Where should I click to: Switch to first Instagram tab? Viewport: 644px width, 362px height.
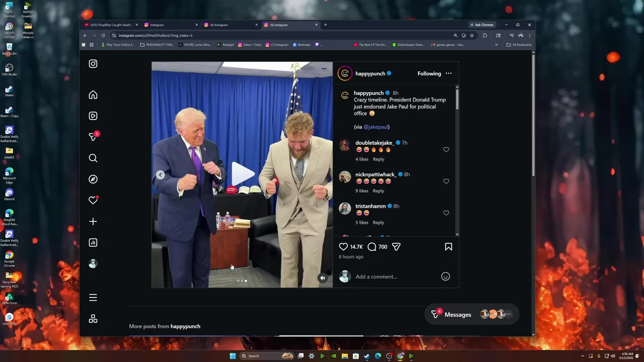pos(171,25)
